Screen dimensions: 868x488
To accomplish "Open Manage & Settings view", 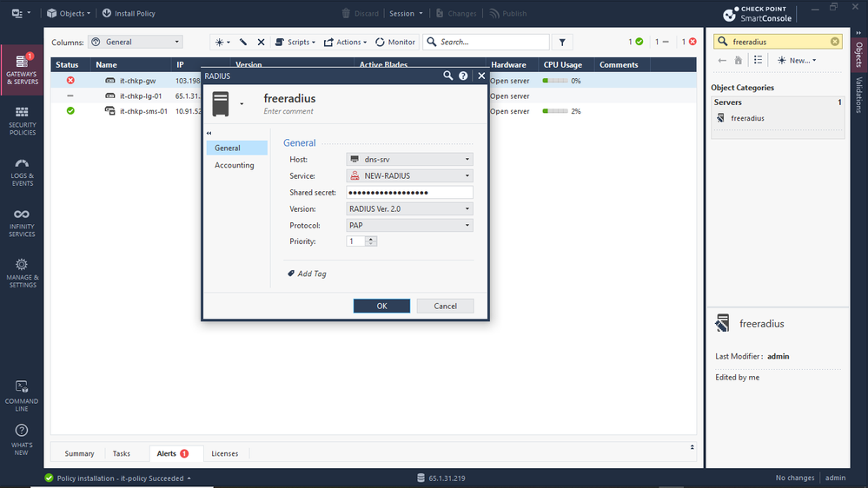I will point(22,274).
